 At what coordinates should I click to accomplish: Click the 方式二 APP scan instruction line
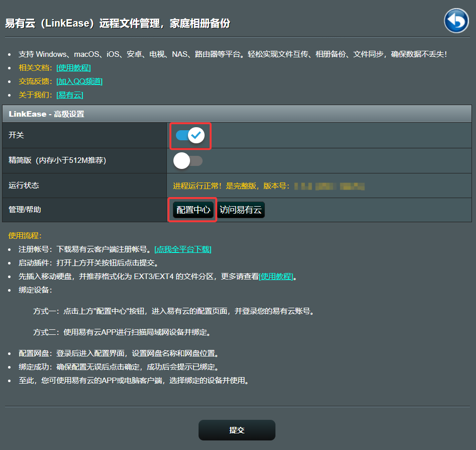coord(122,332)
